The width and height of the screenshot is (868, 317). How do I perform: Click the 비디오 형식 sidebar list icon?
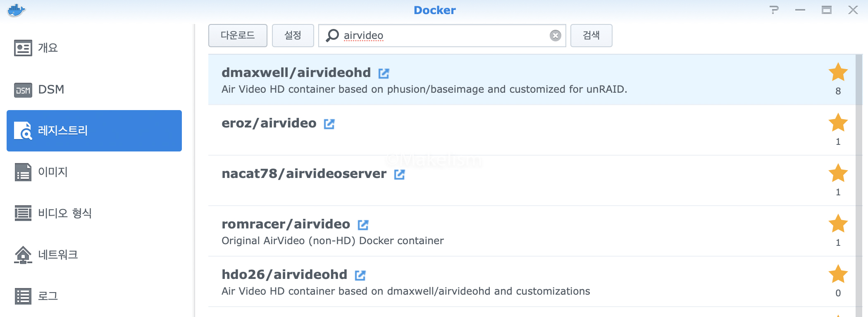click(23, 214)
